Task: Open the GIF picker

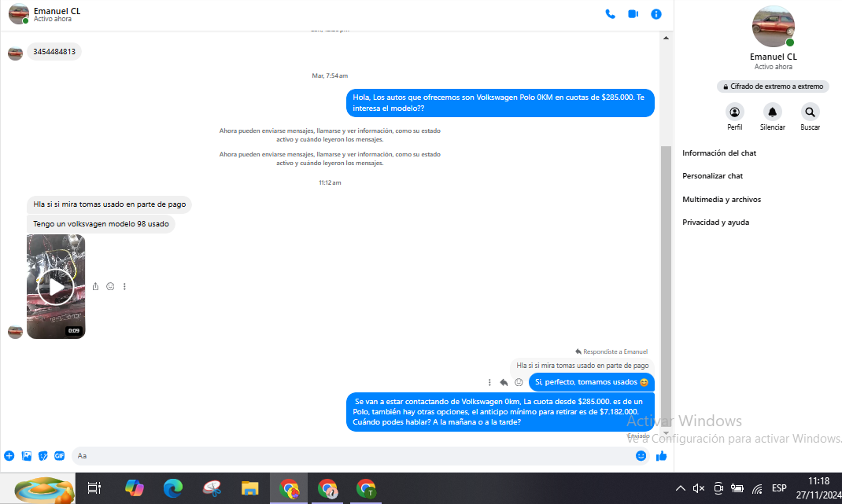Action: [x=60, y=456]
